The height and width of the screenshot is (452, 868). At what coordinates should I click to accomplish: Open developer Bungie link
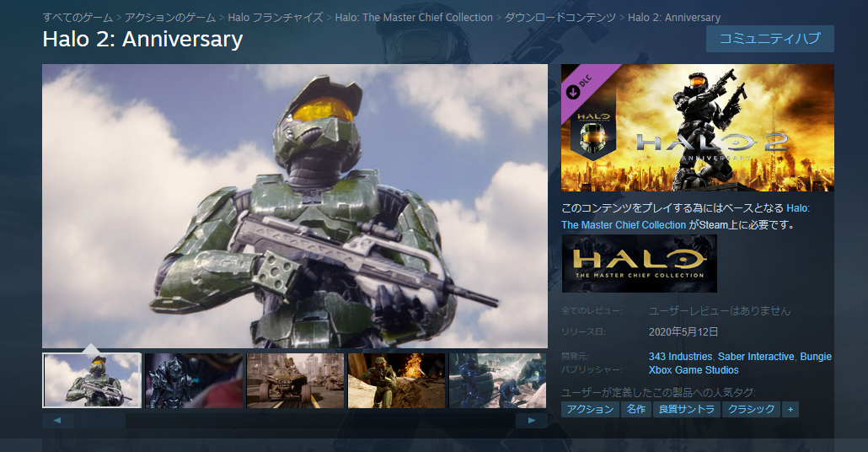[x=816, y=357]
